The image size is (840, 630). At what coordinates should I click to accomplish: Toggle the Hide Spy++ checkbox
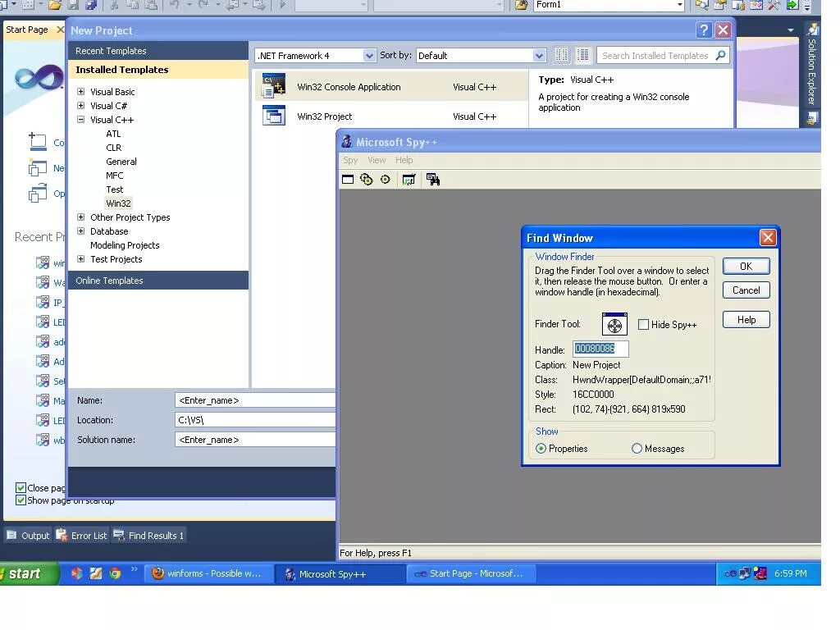point(644,325)
